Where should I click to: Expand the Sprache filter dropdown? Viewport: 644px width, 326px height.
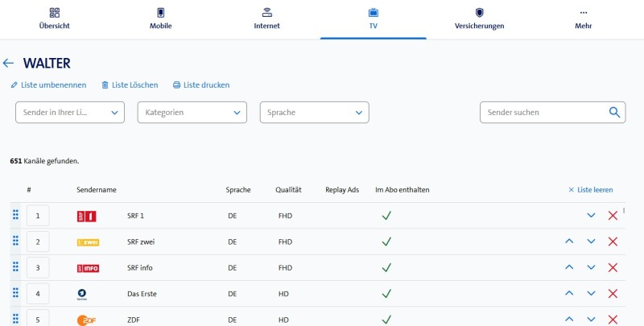coord(314,113)
